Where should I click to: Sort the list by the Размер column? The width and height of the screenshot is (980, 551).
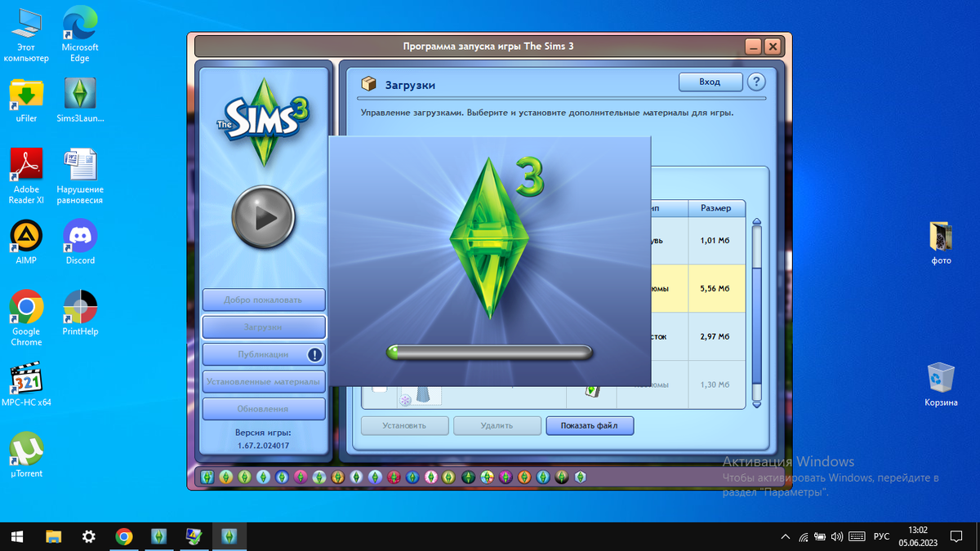coord(716,208)
